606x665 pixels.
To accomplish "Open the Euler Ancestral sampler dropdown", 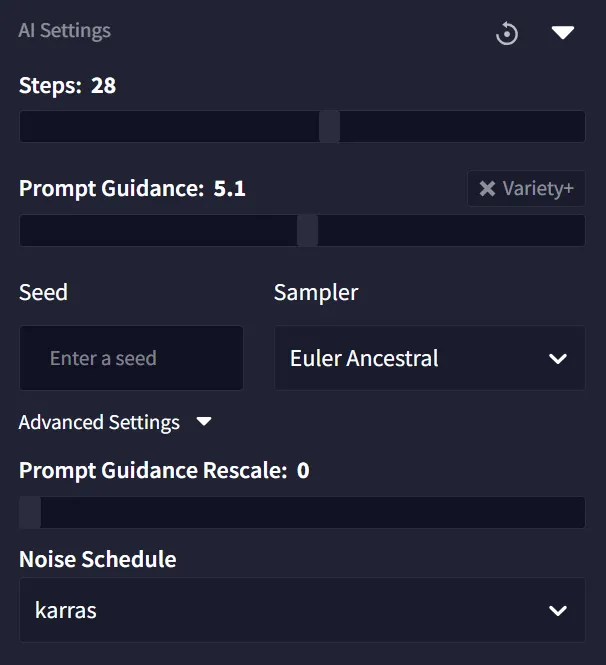I will point(430,358).
